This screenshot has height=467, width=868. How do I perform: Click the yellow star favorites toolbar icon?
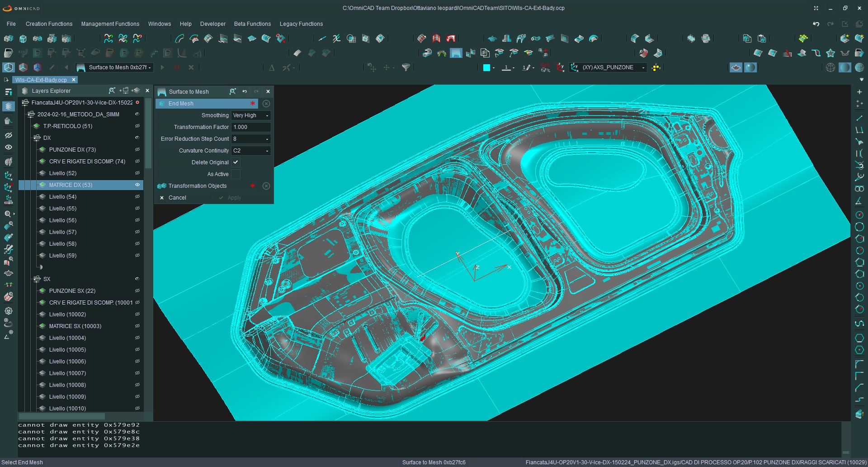pyautogui.click(x=830, y=53)
